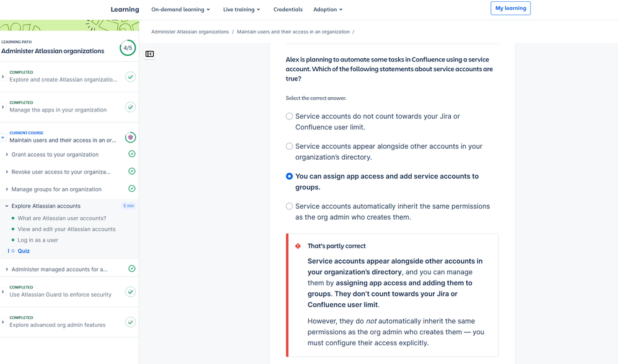Open the Adoption dropdown
The height and width of the screenshot is (364, 618).
[x=328, y=9]
